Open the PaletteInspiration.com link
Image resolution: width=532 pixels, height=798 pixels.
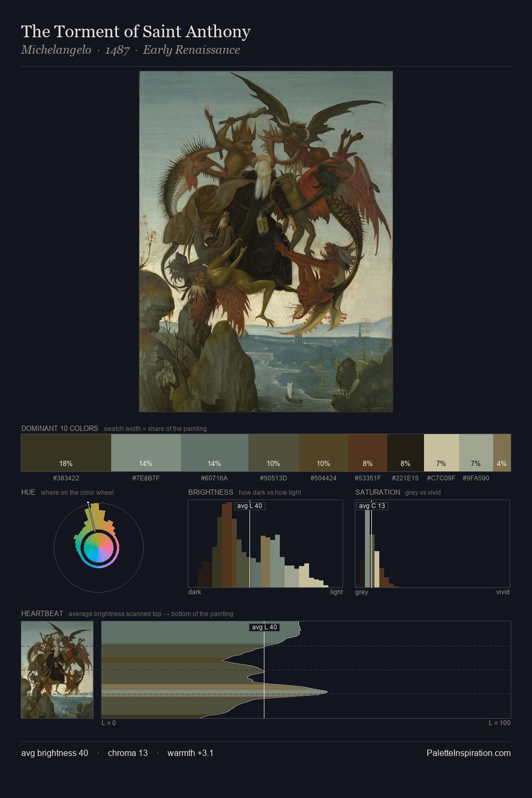click(469, 753)
